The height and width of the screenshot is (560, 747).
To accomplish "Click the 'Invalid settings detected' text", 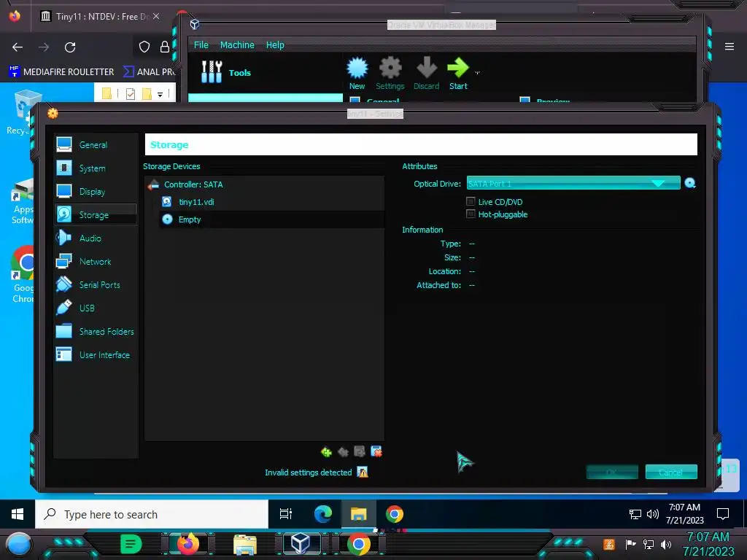I will pos(309,472).
